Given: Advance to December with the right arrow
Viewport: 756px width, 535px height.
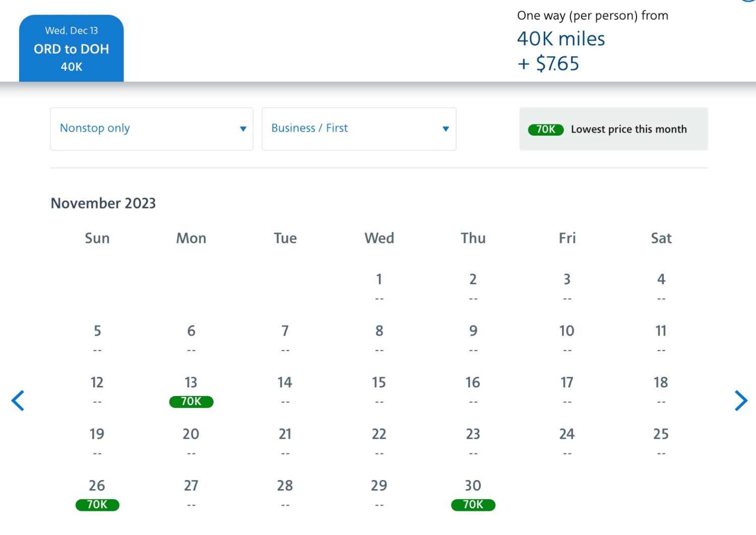Looking at the screenshot, I should point(741,400).
